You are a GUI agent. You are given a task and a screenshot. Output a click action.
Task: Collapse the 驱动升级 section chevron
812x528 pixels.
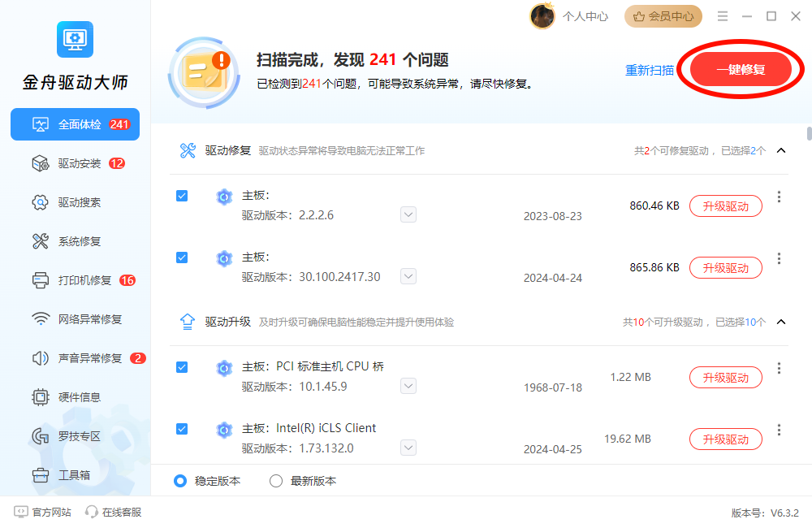[x=781, y=322]
